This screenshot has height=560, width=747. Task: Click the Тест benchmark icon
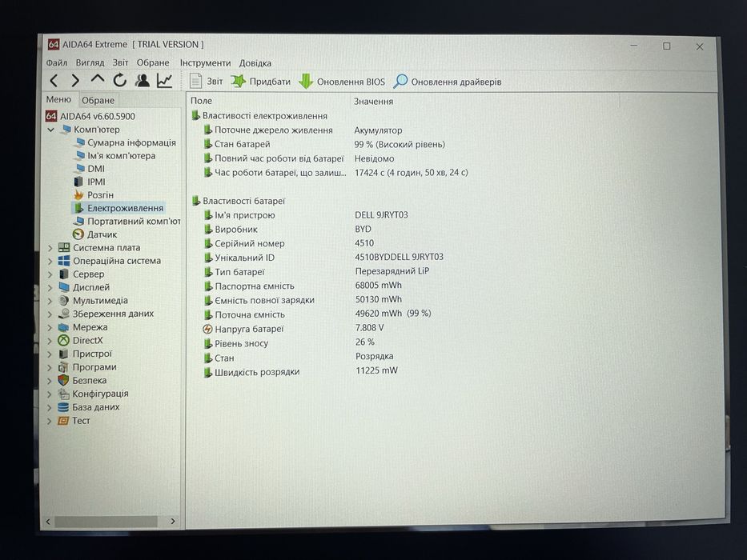click(63, 421)
